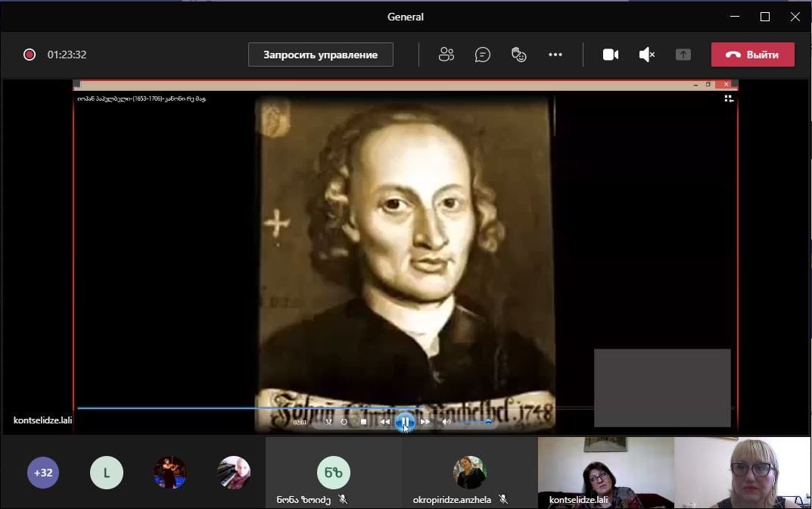The width and height of the screenshot is (812, 509).
Task: Click the Запросить управление button
Action: pos(321,55)
